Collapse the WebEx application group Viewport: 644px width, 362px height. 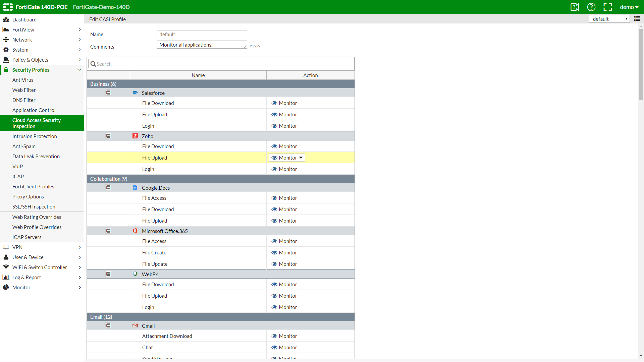108,274
